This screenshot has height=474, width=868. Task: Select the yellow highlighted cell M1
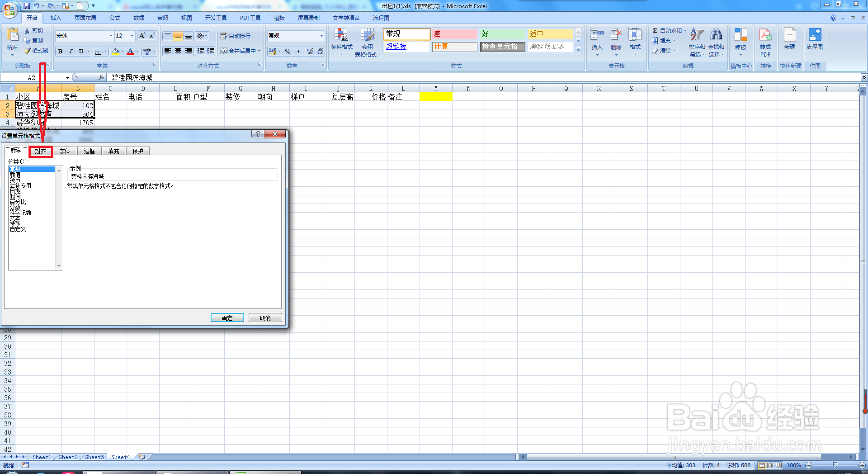436,97
